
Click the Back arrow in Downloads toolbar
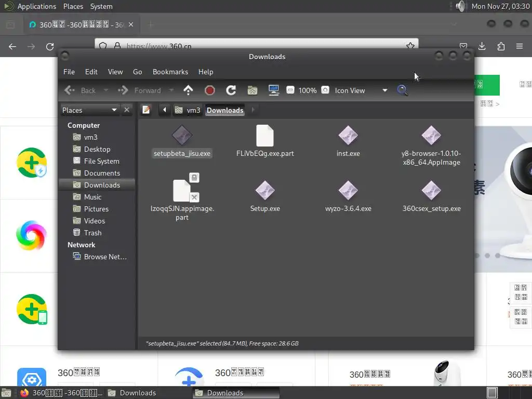70,90
